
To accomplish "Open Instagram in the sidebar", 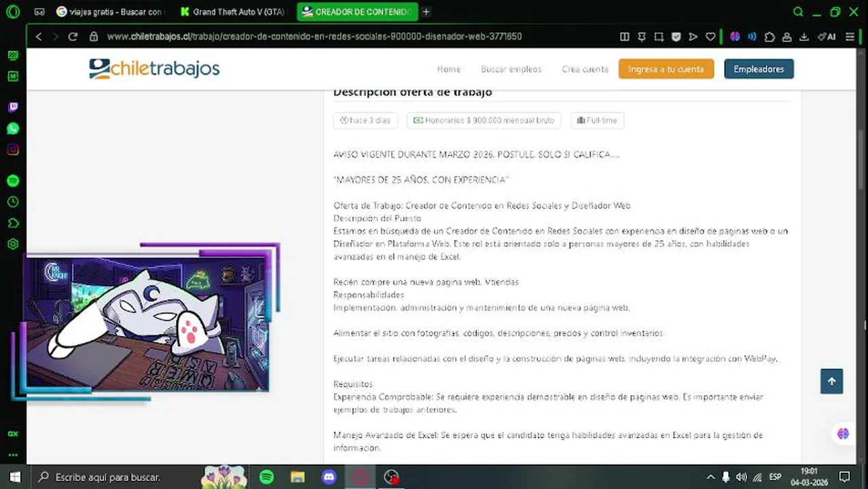I will [13, 150].
